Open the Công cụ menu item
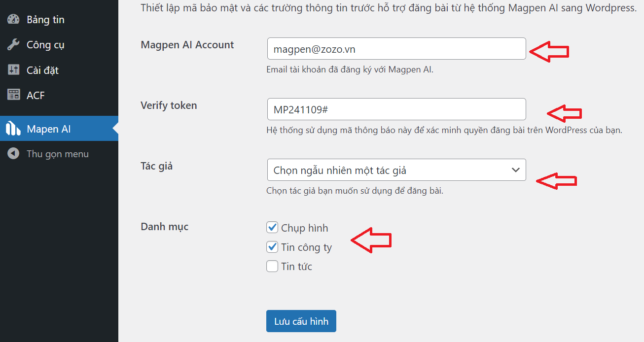This screenshot has width=644, height=342. (59, 45)
